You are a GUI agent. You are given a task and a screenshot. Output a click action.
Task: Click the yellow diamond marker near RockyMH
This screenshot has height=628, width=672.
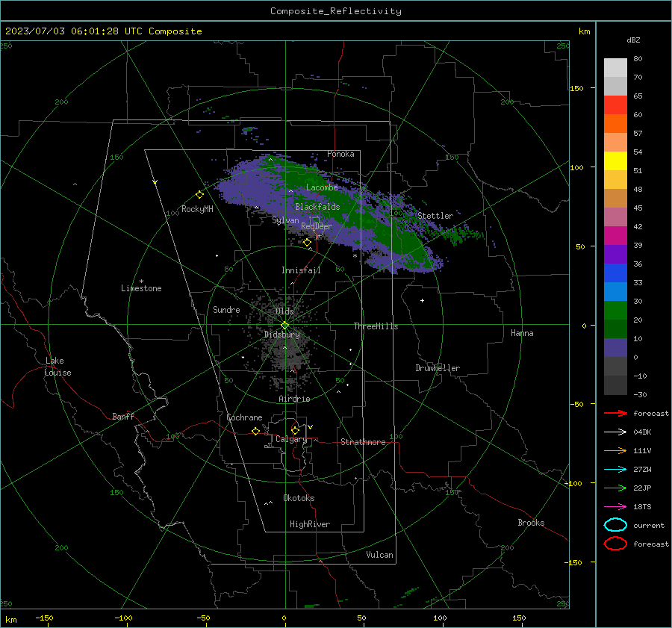point(199,195)
